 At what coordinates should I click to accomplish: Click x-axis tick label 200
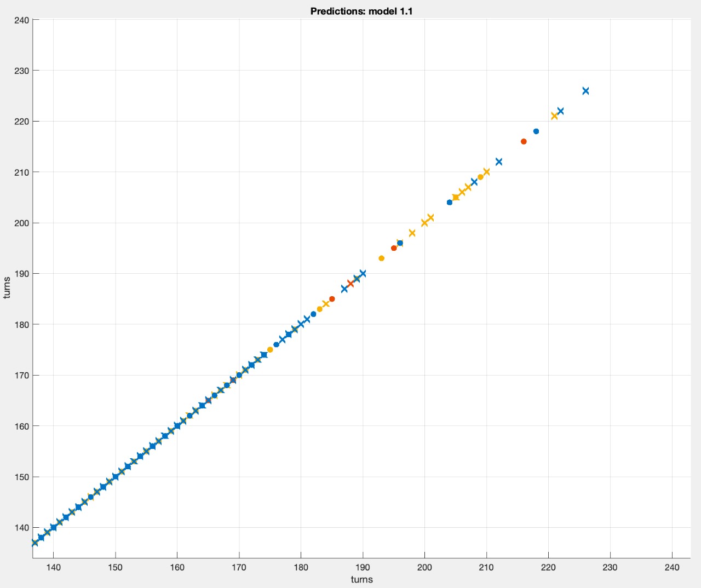coord(424,567)
